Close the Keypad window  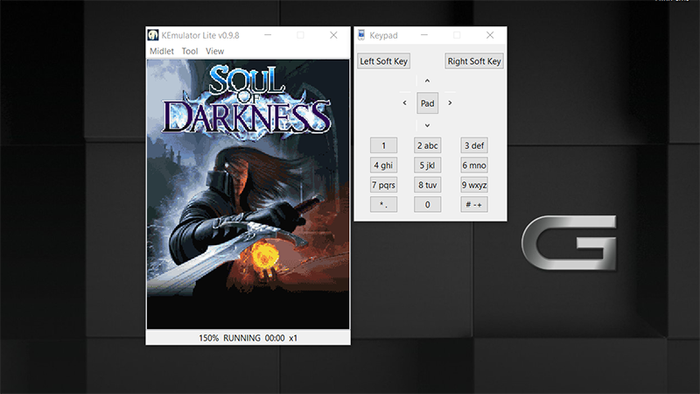pos(490,35)
